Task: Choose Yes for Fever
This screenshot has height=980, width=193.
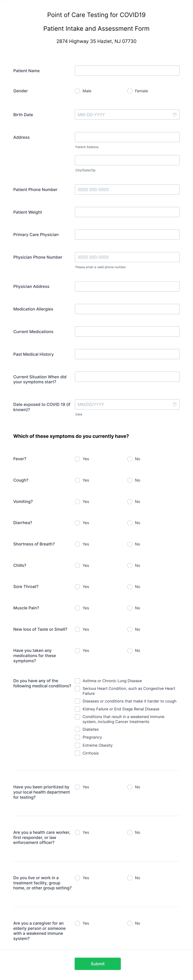Action: click(78, 459)
